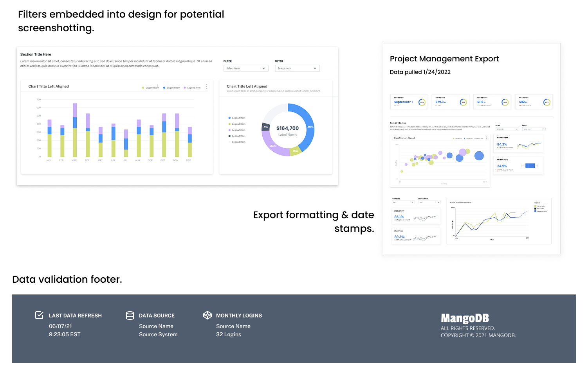Click the Source System text in footer
This screenshot has width=588, height=375.
click(158, 334)
